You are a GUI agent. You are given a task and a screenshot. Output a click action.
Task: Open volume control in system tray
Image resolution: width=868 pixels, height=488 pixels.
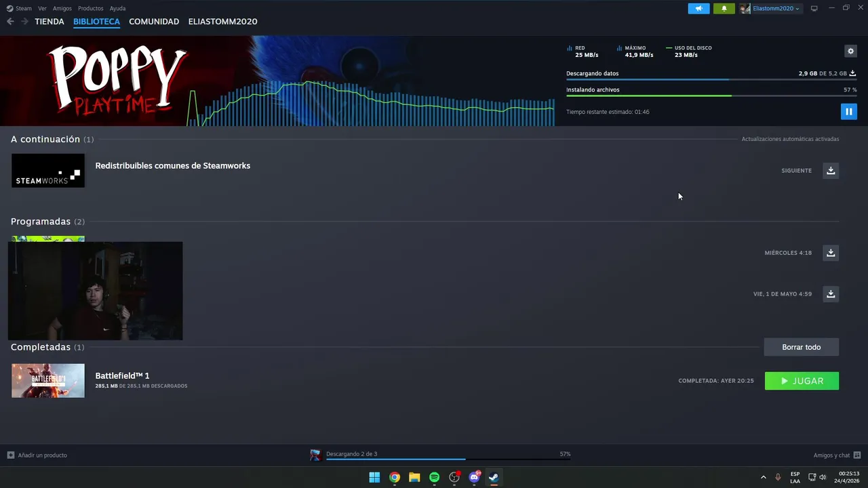[823, 477]
